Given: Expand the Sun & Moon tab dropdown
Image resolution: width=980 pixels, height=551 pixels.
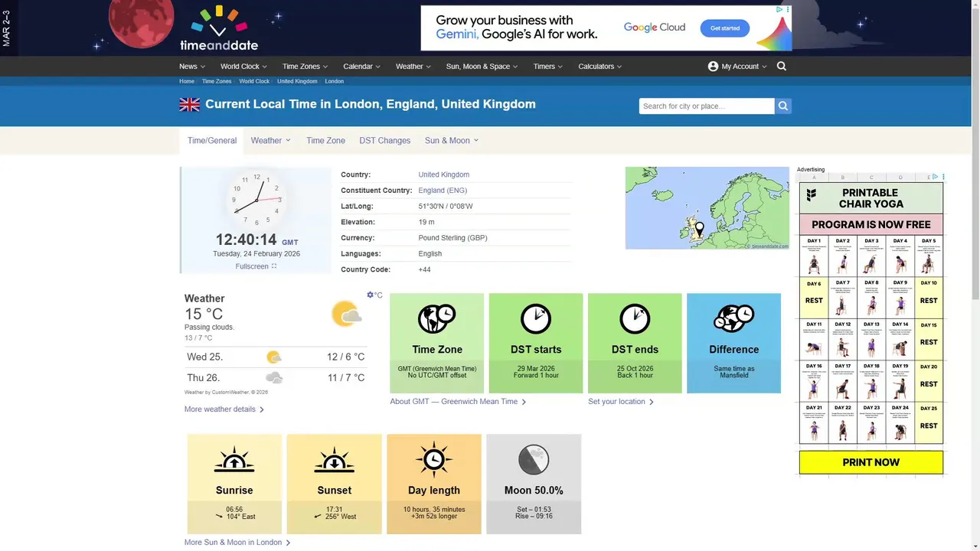Looking at the screenshot, I should [x=452, y=141].
